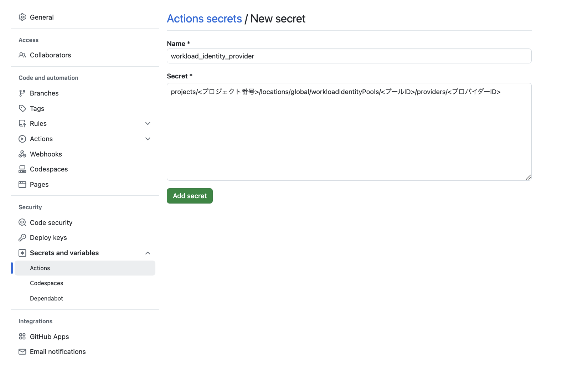
Task: Click the Tags label icon
Action: point(22,108)
